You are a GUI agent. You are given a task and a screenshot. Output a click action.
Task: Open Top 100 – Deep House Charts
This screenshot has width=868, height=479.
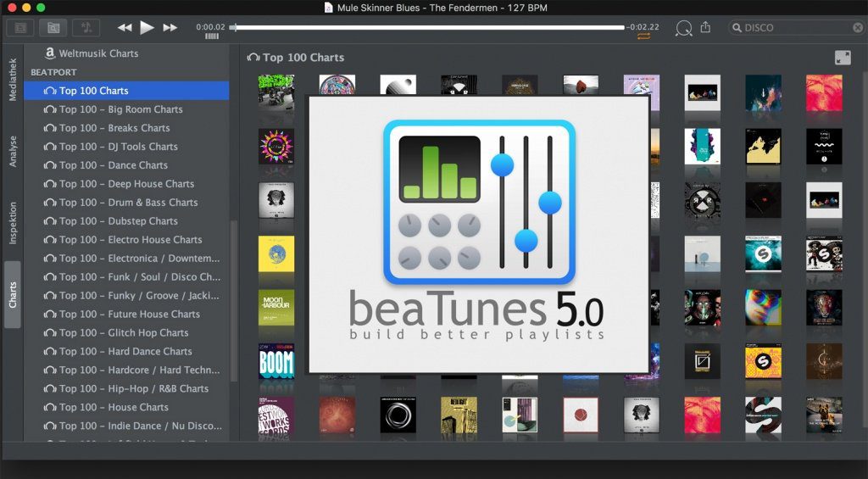(x=127, y=184)
